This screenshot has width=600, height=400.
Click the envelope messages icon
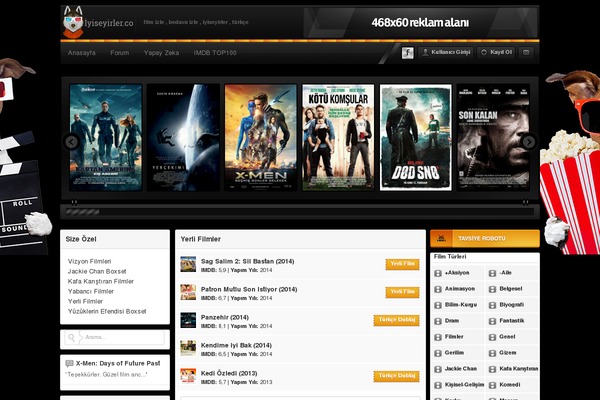[526, 52]
